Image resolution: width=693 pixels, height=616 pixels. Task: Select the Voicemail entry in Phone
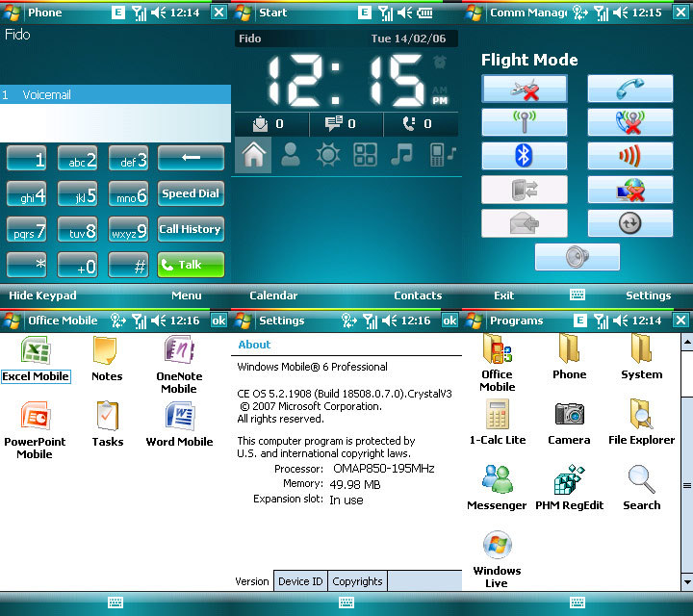pos(115,95)
